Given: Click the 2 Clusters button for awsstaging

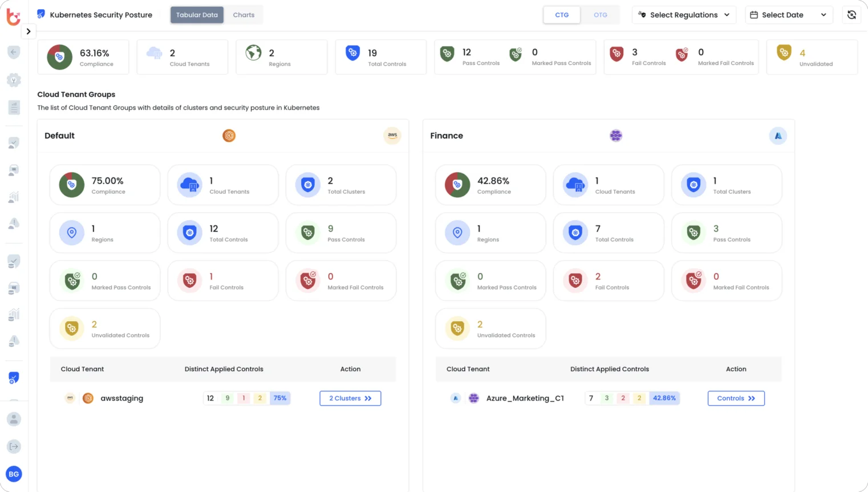Looking at the screenshot, I should (350, 398).
